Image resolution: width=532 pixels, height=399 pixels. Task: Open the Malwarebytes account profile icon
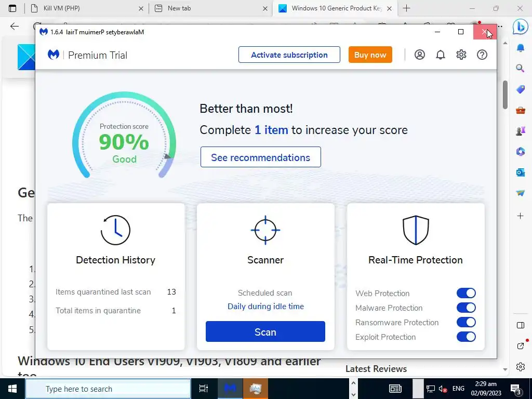[x=419, y=55]
